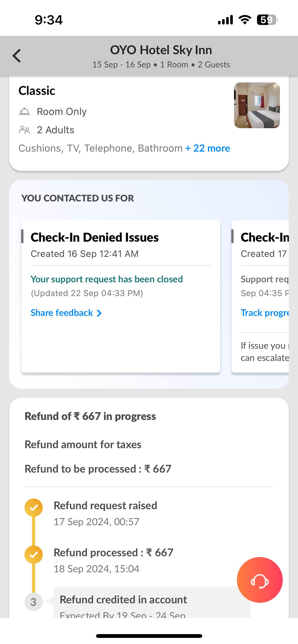Open the Track progress link
Image resolution: width=298 pixels, height=644 pixels.
265,313
